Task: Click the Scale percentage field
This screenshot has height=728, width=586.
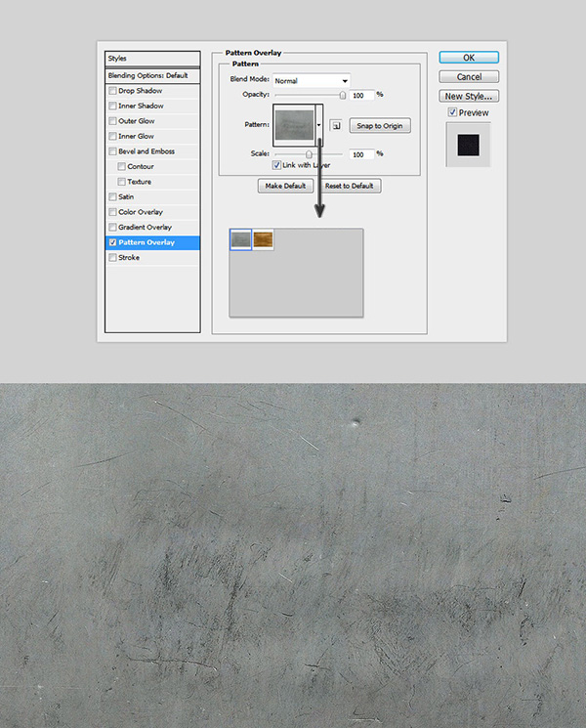Action: click(360, 154)
